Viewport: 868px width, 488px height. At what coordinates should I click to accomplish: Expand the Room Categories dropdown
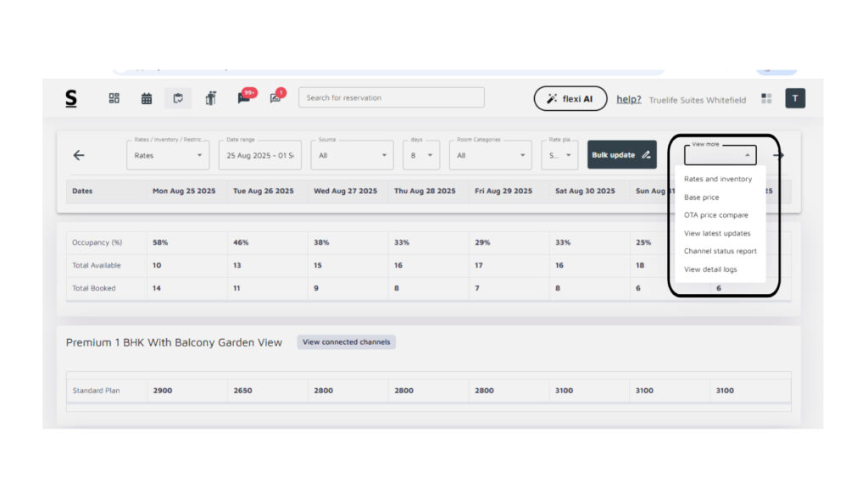(491, 155)
